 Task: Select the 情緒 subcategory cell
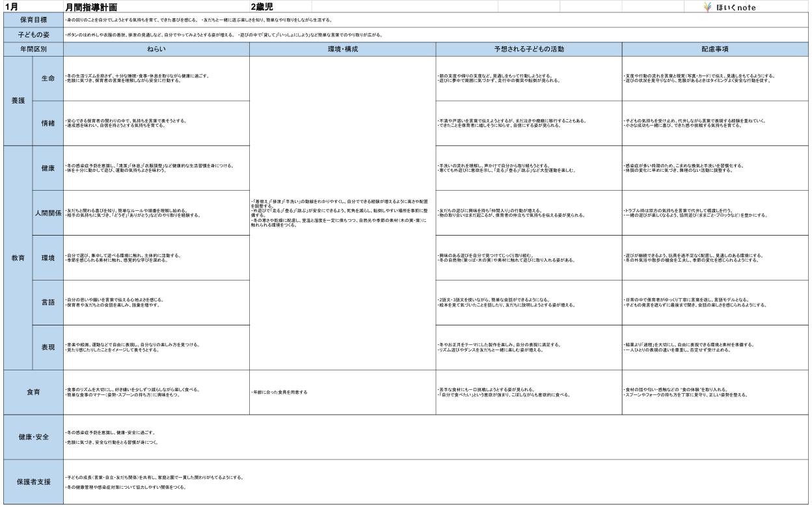click(x=48, y=123)
